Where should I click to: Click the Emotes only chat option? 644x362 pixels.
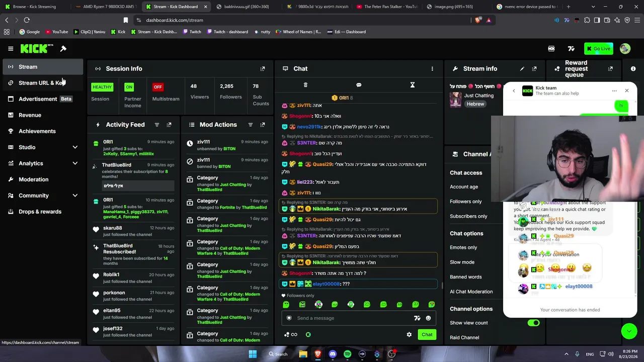(463, 247)
